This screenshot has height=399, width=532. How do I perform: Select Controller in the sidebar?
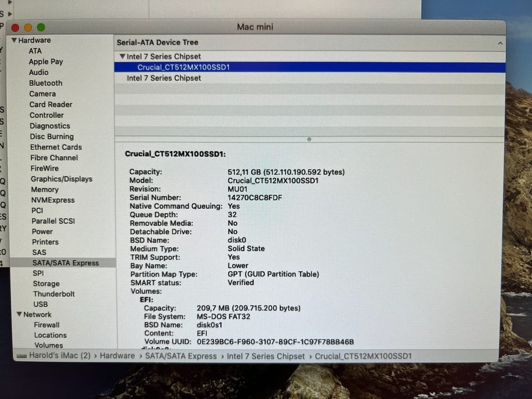point(47,115)
